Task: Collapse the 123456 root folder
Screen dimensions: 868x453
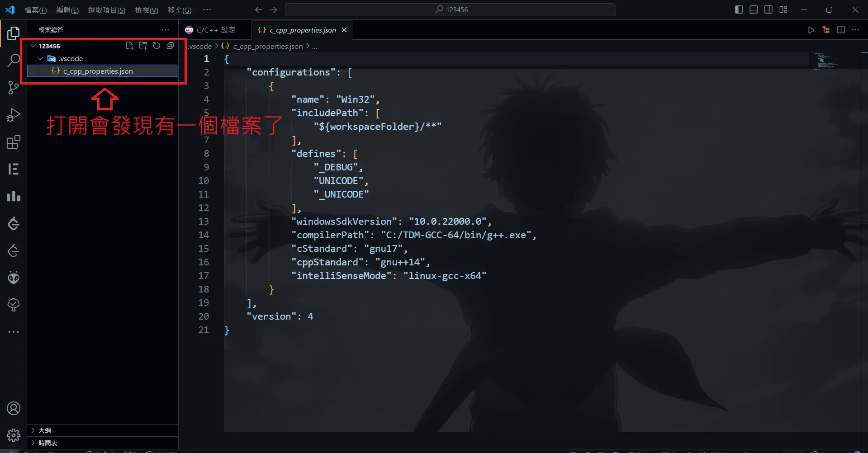Action: (33, 46)
